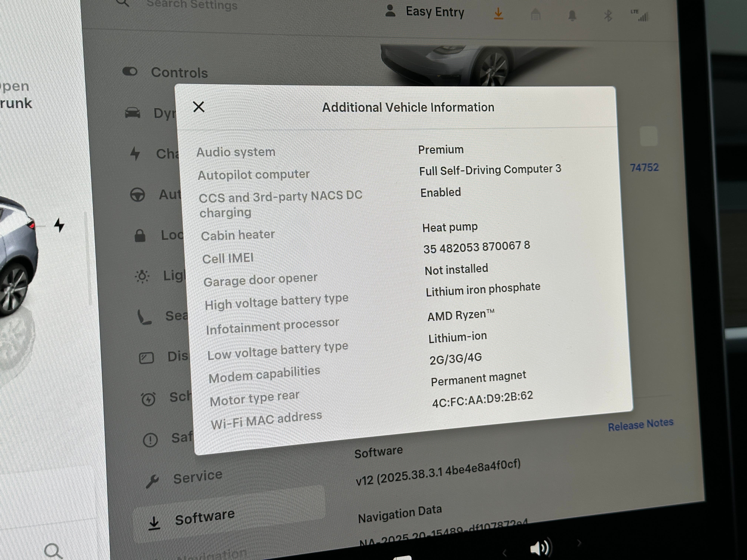The width and height of the screenshot is (747, 560).
Task: Close the Additional Vehicle Information dialog
Action: [x=199, y=107]
